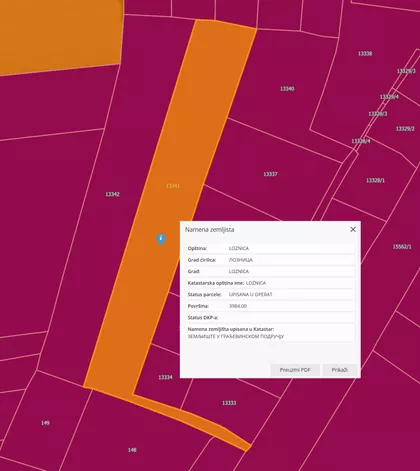The image size is (420, 471).
Task: Select parcel 13328/1 on the map
Action: [375, 180]
